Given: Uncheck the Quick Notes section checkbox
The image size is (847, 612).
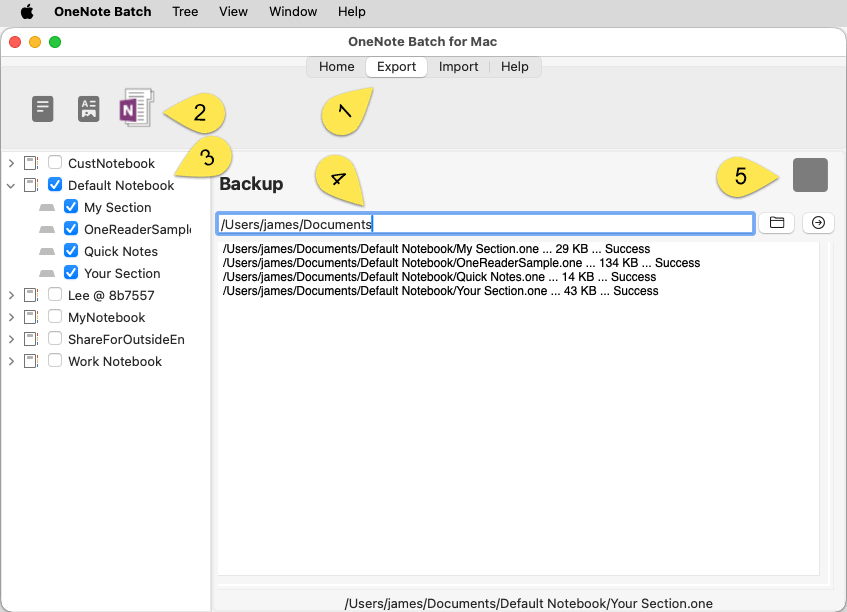Looking at the screenshot, I should tap(71, 251).
